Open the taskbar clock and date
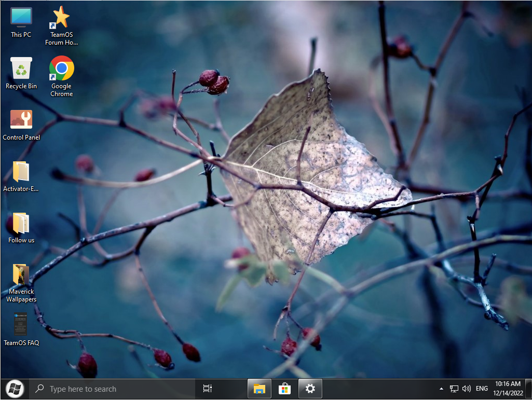 507,389
